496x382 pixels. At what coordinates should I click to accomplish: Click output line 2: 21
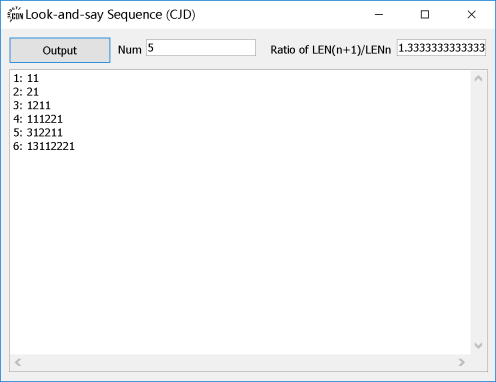click(x=26, y=92)
